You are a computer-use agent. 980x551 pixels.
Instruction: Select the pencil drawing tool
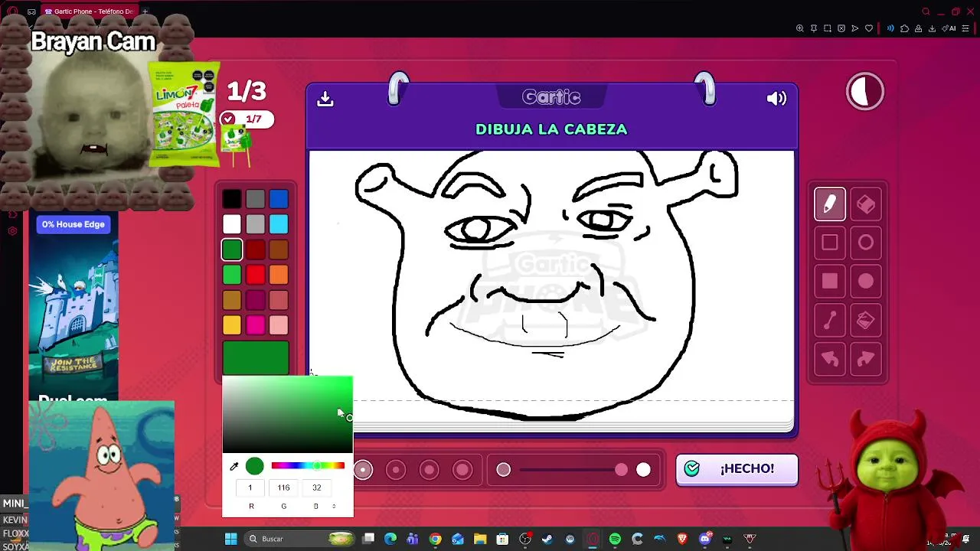point(830,204)
